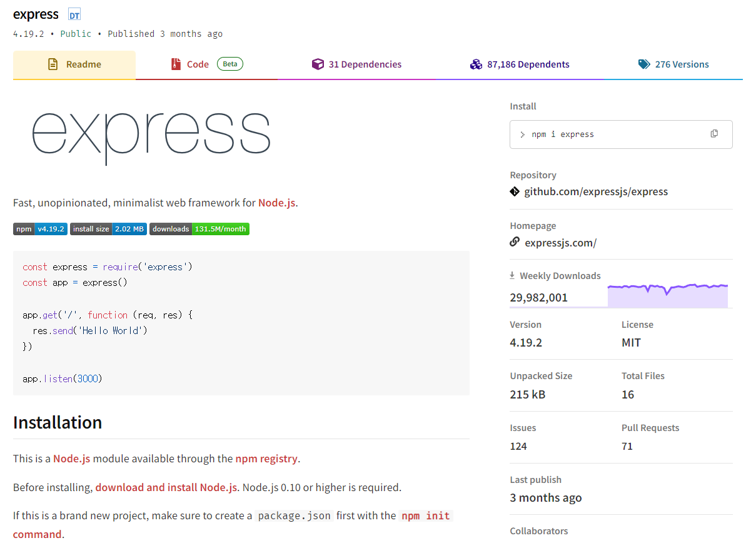Image resolution: width=756 pixels, height=543 pixels.
Task: Click the downloads 131.5M/month badge
Action: tap(199, 229)
